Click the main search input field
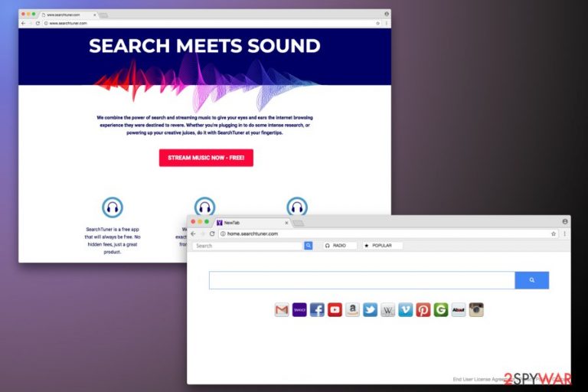This screenshot has width=588, height=392. point(362,280)
